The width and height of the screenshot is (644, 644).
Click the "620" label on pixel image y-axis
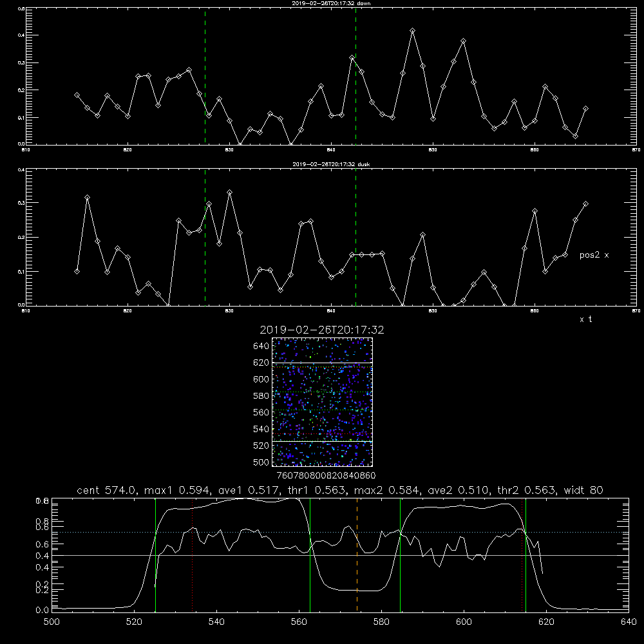261,363
